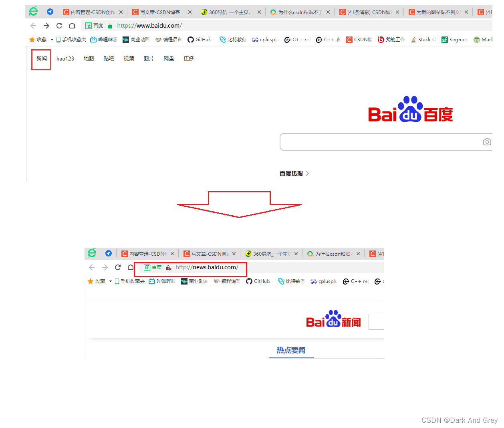Viewport: 504px width, 428px height.
Task: Open the 图片 link
Action: coord(149,59)
